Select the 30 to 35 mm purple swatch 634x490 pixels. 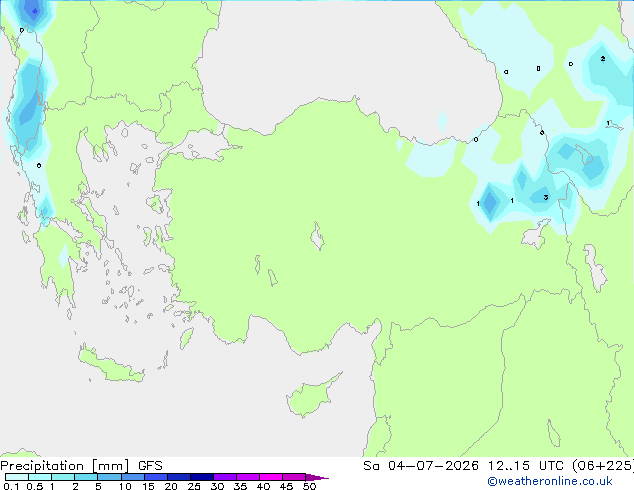coord(225,477)
